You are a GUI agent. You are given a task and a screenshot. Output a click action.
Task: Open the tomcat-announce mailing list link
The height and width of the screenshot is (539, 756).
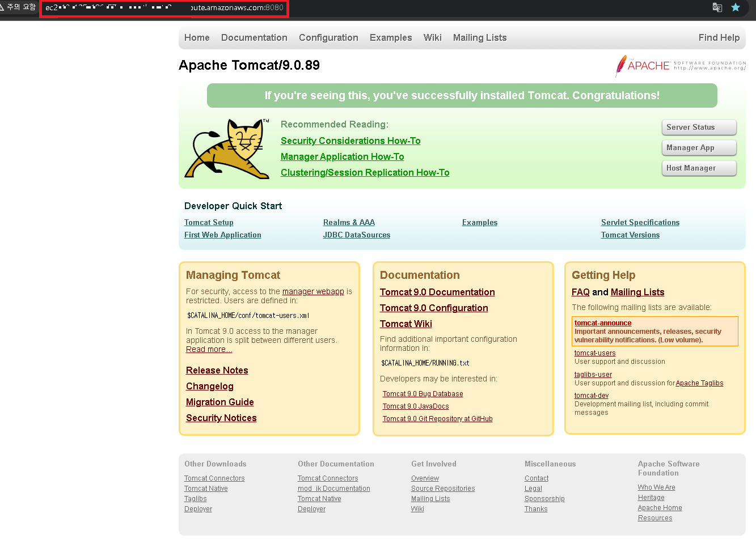click(603, 323)
